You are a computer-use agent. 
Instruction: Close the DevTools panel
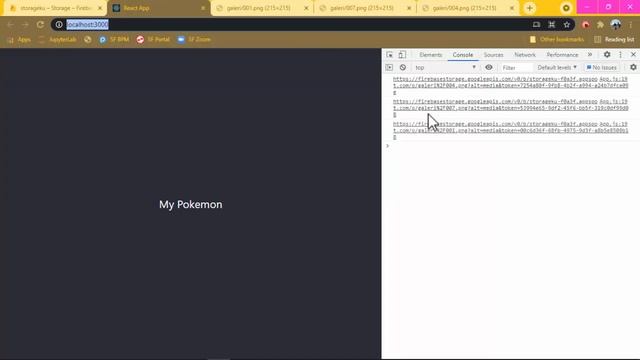coord(633,54)
